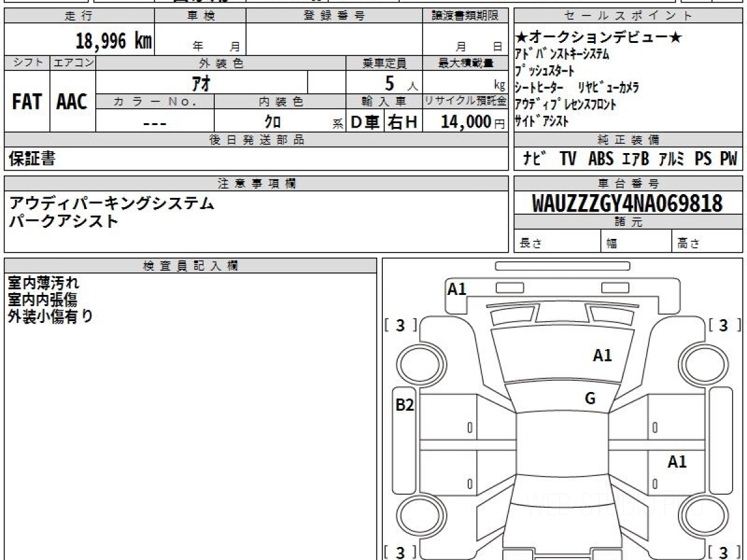Select the アドバンストキーシステム sales point line

tap(562, 54)
